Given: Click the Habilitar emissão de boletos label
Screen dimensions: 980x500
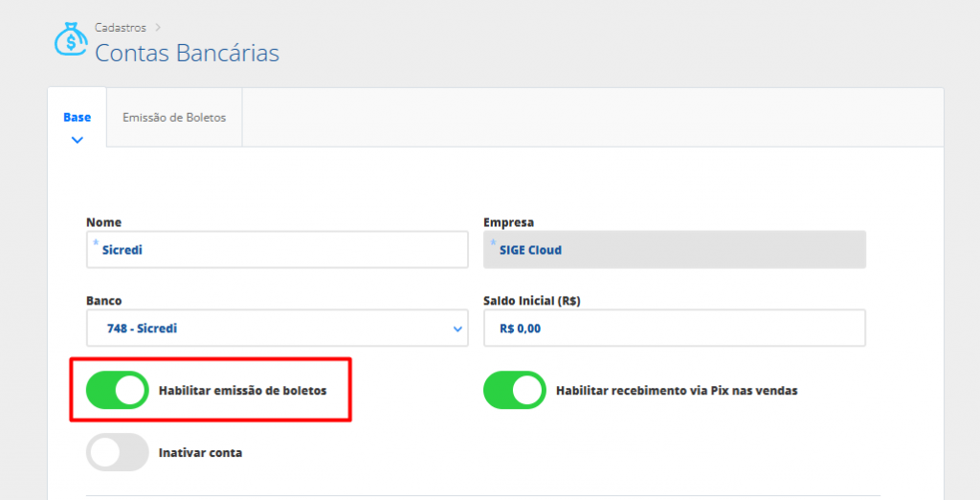Looking at the screenshot, I should point(242,391).
